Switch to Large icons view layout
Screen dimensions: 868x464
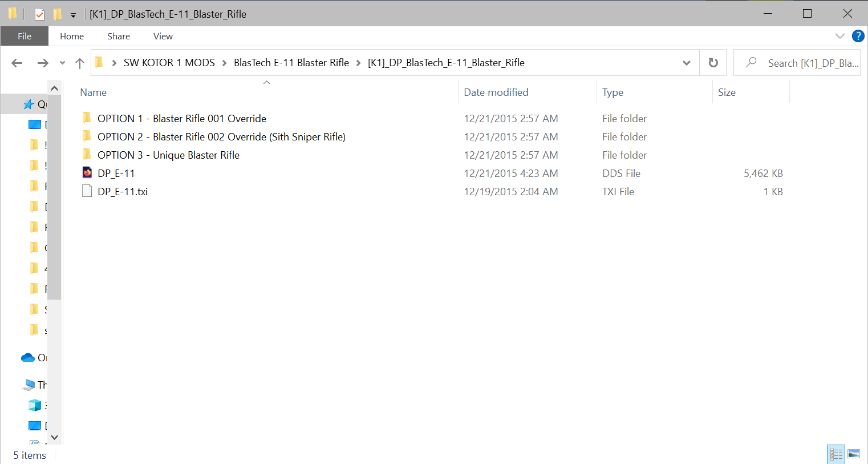854,454
